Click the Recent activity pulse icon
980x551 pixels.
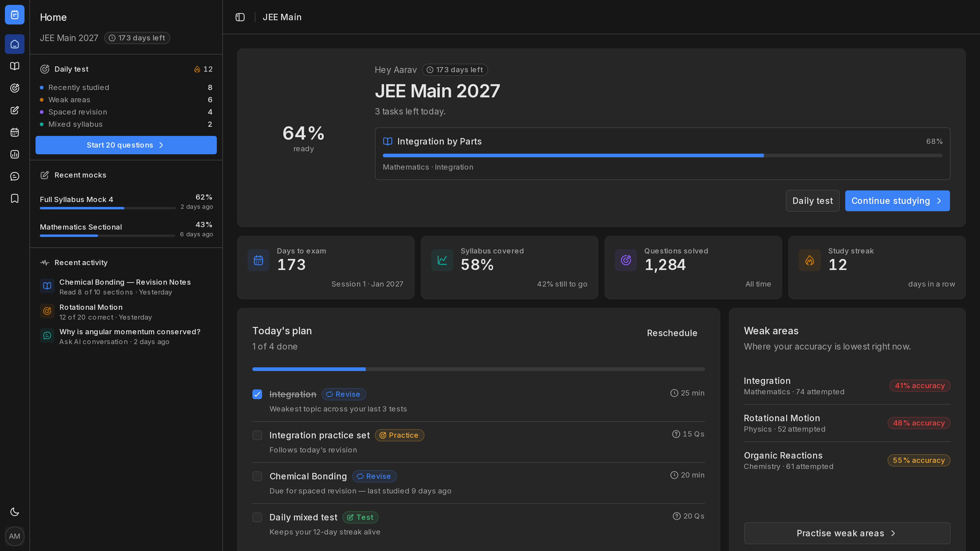pyautogui.click(x=45, y=262)
